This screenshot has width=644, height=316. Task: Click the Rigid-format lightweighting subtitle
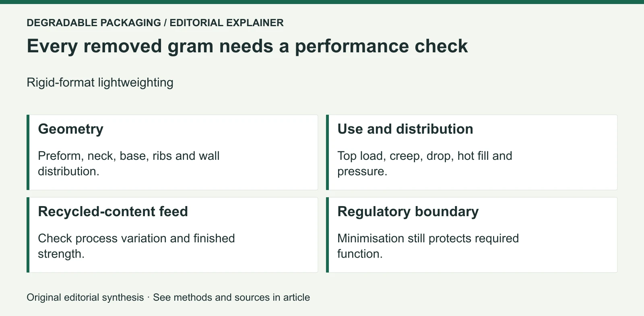tap(100, 83)
